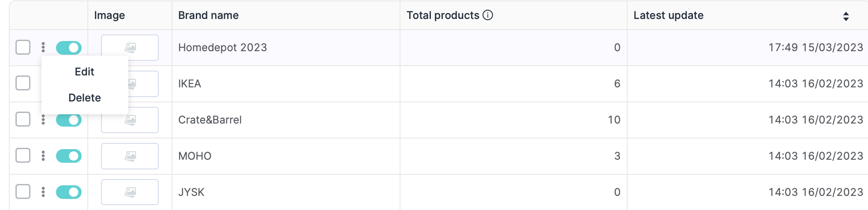Open the three-dot menu for Homedepot 2023

(43, 47)
